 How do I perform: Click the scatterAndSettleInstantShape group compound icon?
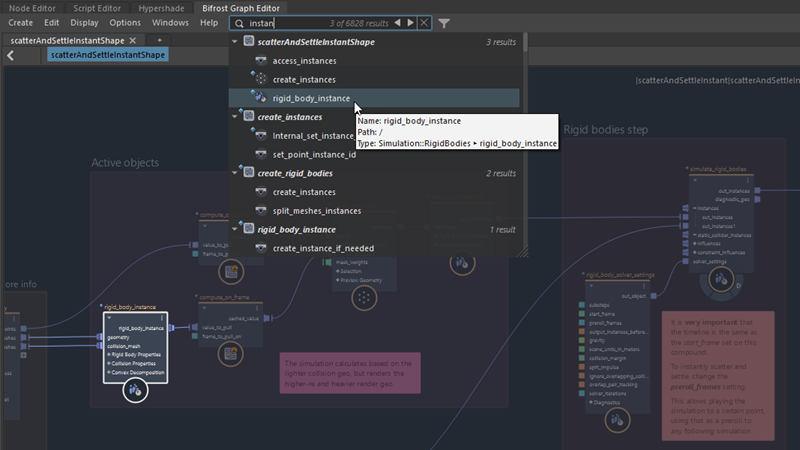tap(248, 41)
